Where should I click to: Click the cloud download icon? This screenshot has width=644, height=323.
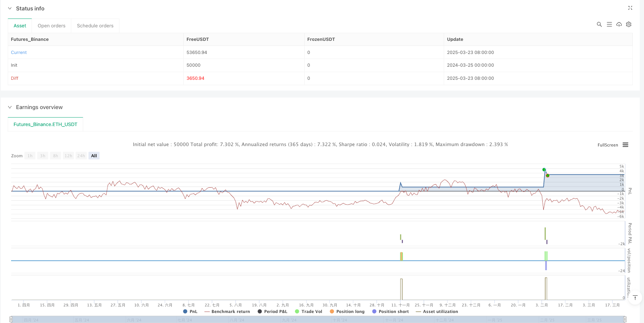click(x=619, y=24)
